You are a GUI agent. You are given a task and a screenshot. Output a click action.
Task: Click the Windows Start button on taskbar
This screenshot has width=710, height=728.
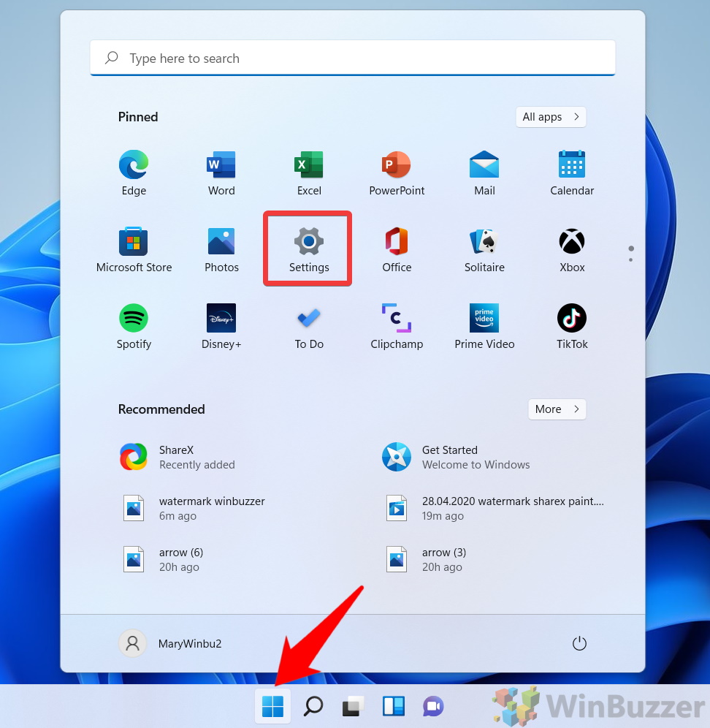(273, 706)
